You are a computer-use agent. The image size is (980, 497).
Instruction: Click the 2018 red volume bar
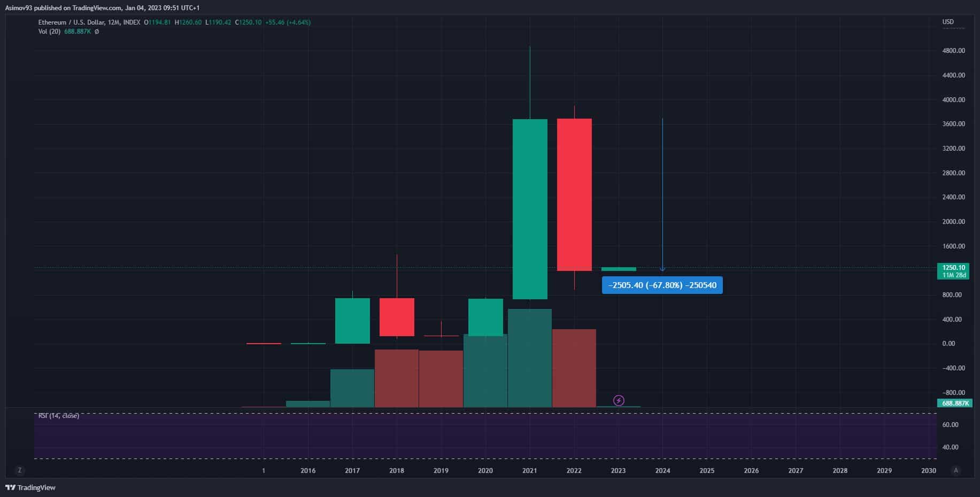tap(397, 378)
